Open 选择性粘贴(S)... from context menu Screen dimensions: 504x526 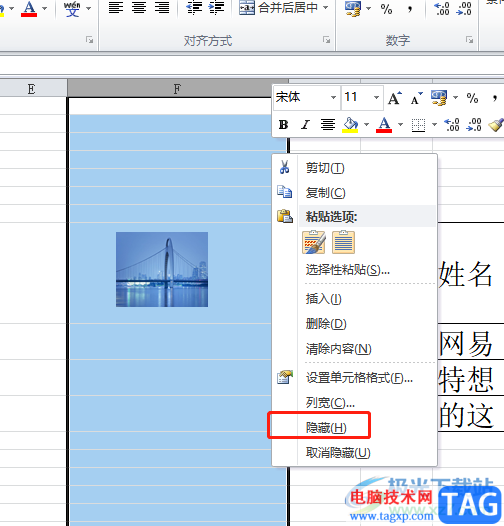click(x=354, y=270)
